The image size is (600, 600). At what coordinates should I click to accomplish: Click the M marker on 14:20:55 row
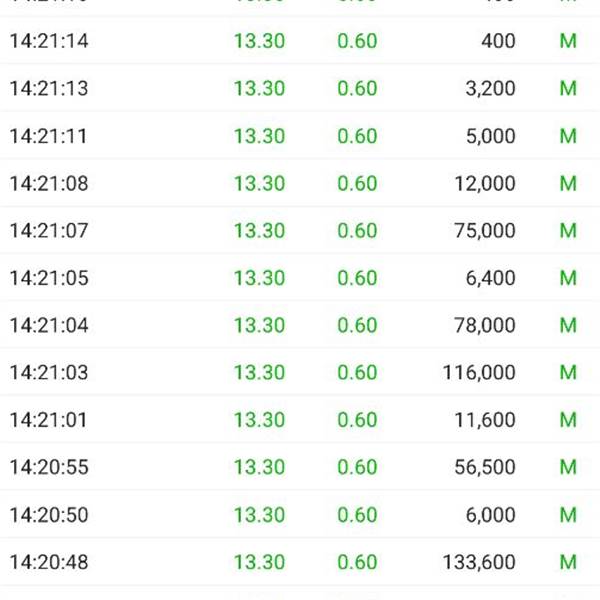click(568, 467)
